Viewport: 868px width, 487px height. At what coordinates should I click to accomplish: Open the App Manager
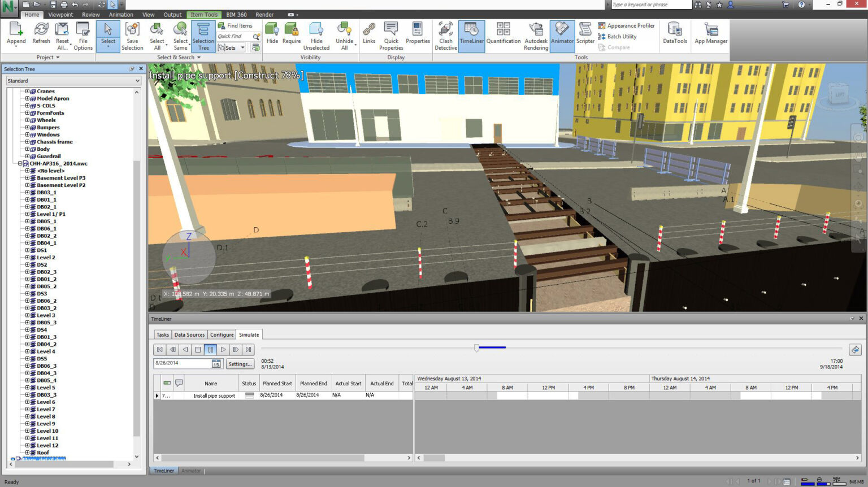coord(710,35)
